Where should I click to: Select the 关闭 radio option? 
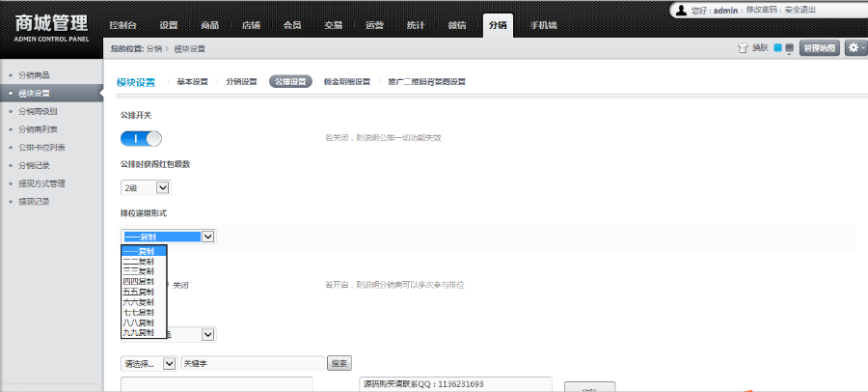(180, 285)
